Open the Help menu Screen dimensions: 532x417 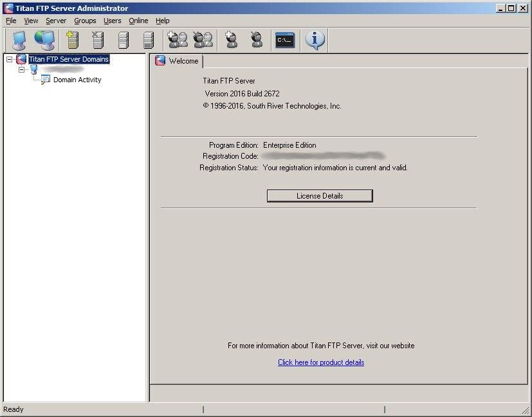pyautogui.click(x=163, y=21)
